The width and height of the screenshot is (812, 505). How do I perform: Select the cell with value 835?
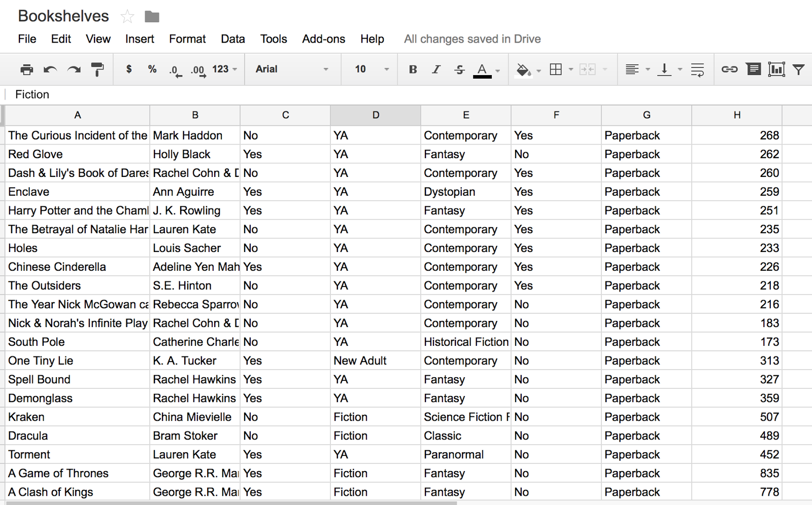coord(737,473)
